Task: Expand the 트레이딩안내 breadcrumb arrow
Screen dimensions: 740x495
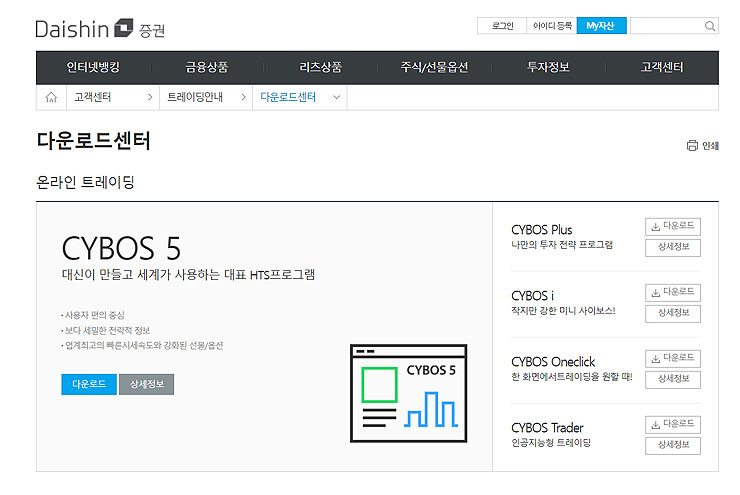Action: coord(244,97)
